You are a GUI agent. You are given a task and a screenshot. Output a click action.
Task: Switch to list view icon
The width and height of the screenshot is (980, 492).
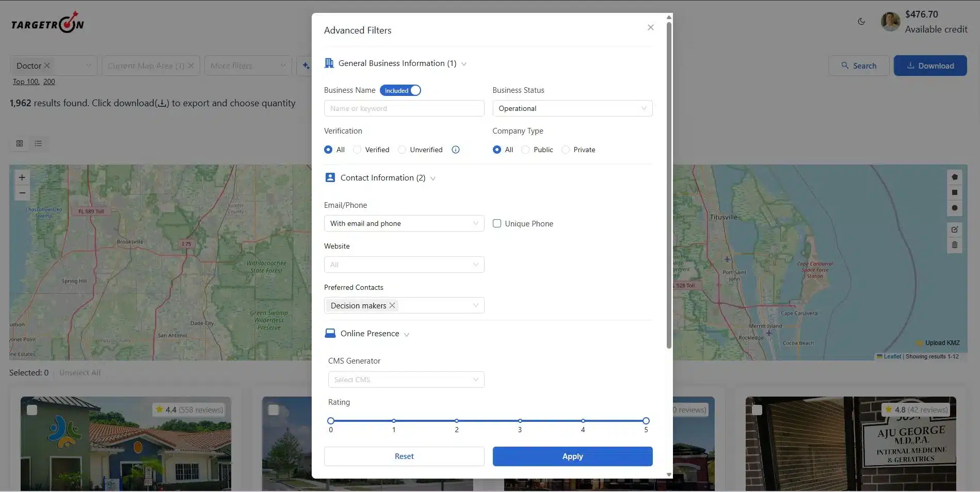[38, 143]
